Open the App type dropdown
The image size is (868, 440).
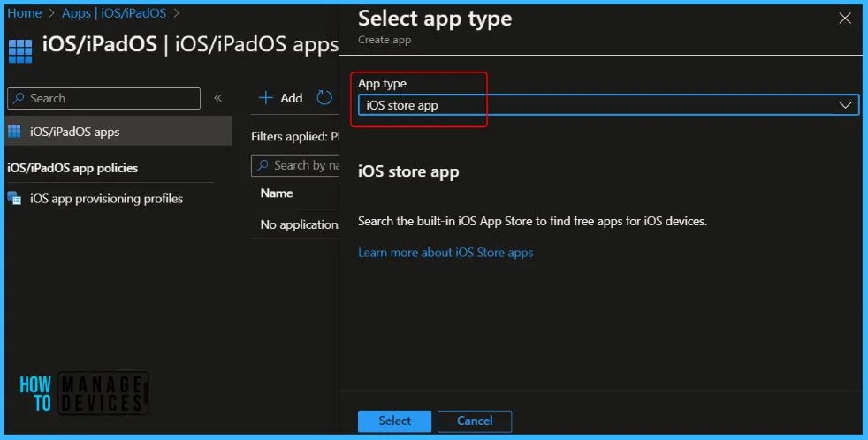tap(608, 105)
